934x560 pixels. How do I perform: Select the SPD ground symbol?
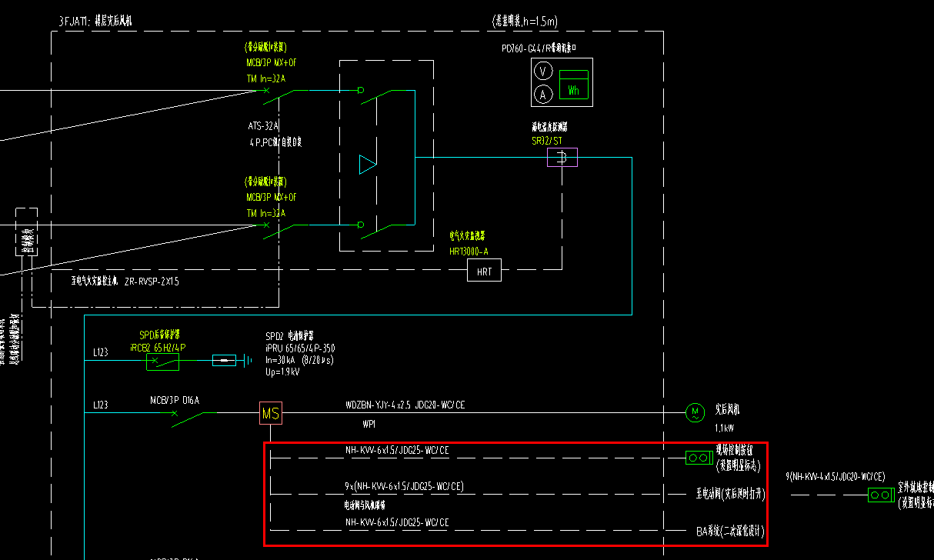[x=249, y=360]
